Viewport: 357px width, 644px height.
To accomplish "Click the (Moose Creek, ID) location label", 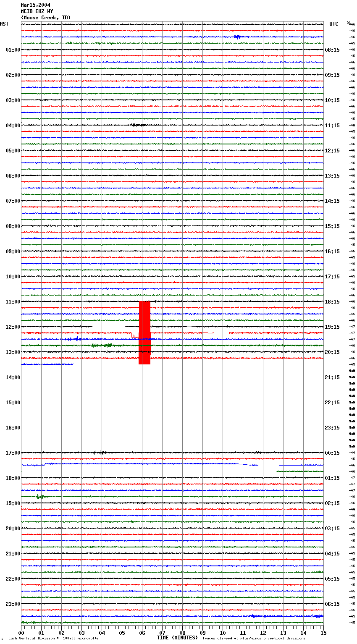I will point(46,18).
